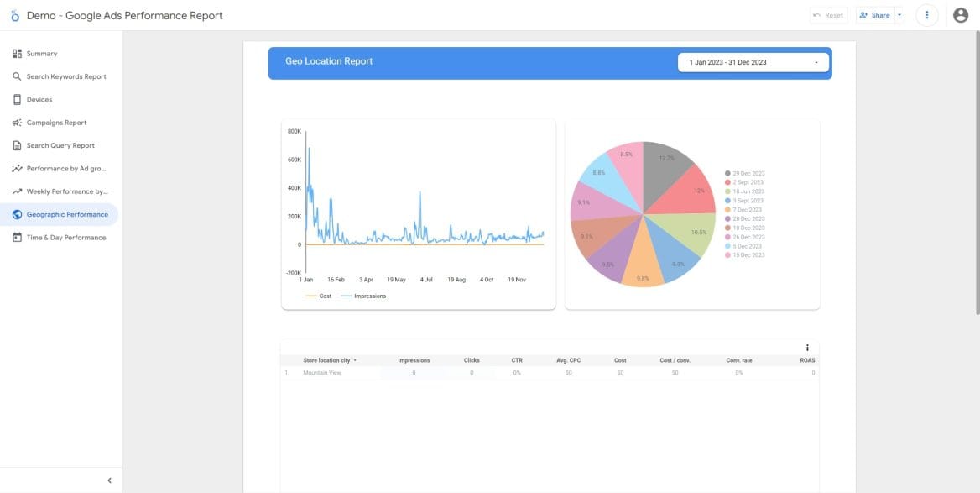Click the Search Query Report document icon
This screenshot has height=493, width=980.
coord(17,145)
